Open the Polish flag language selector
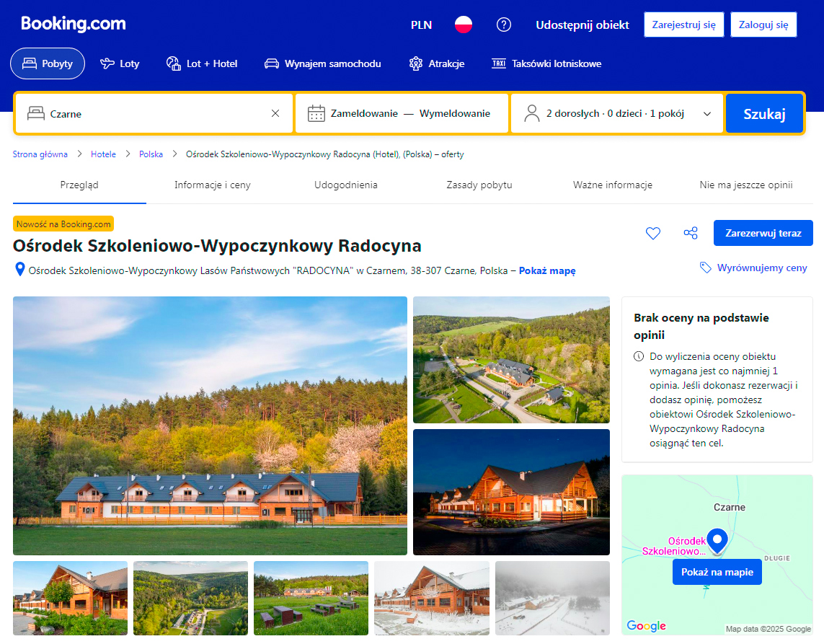 tap(463, 25)
